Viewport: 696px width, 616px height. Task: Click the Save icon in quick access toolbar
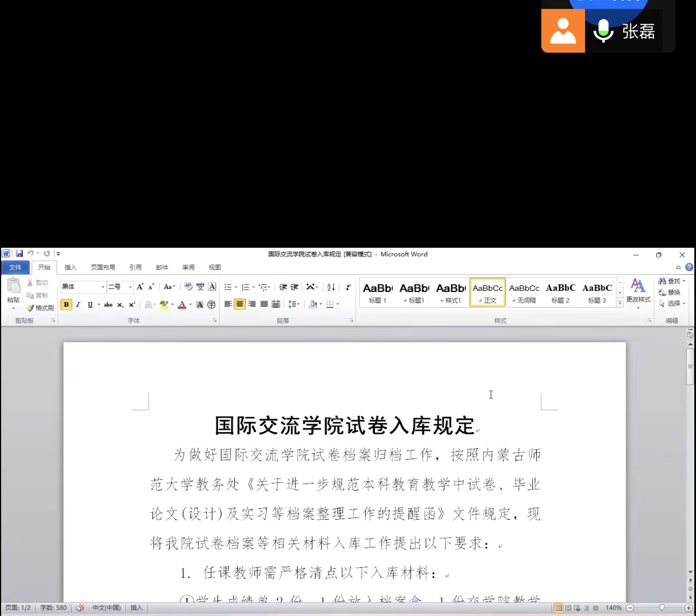tap(19, 254)
